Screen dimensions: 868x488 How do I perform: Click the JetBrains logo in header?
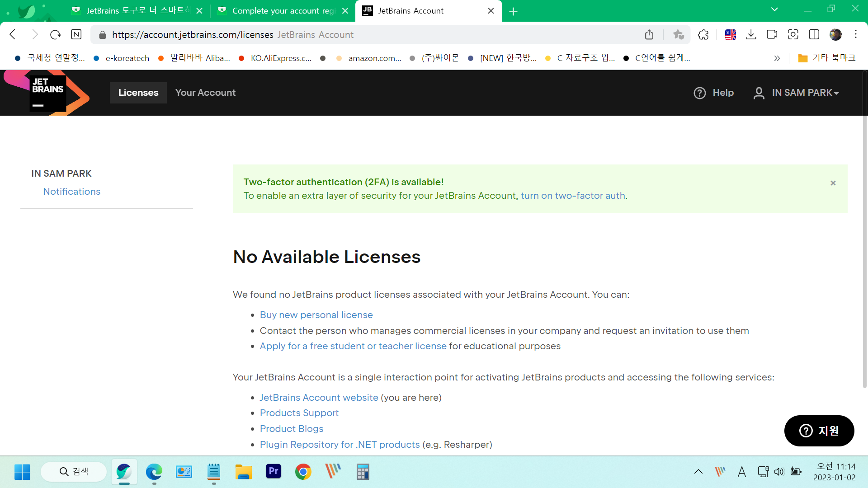click(x=47, y=93)
